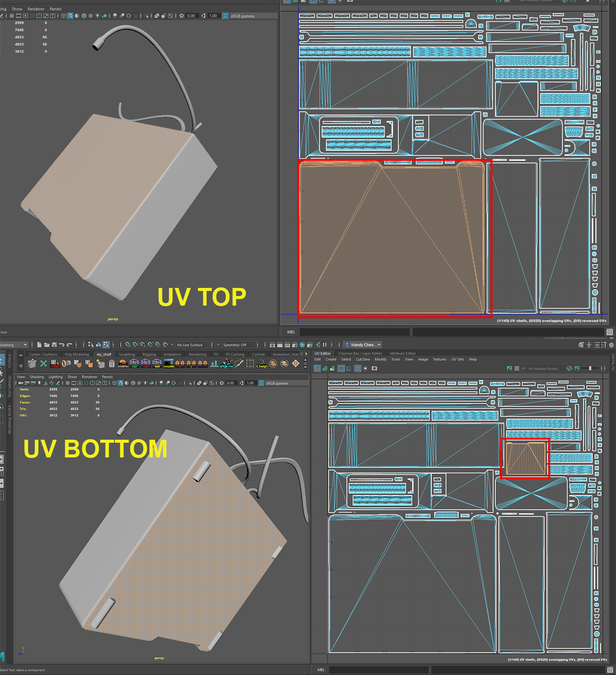Click the trash can icon on my_shelf
The height and width of the screenshot is (675, 616).
point(112,363)
